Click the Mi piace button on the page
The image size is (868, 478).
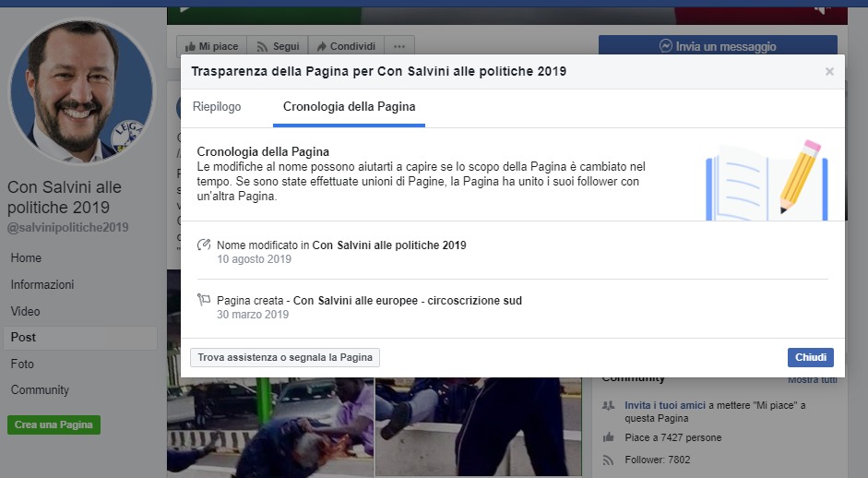point(211,46)
